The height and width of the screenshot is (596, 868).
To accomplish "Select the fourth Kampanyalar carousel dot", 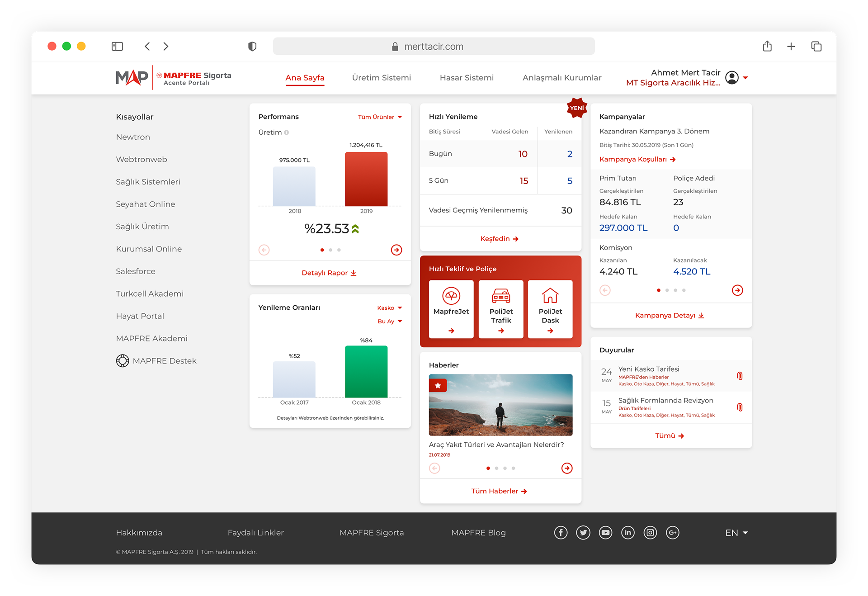I will click(x=684, y=290).
